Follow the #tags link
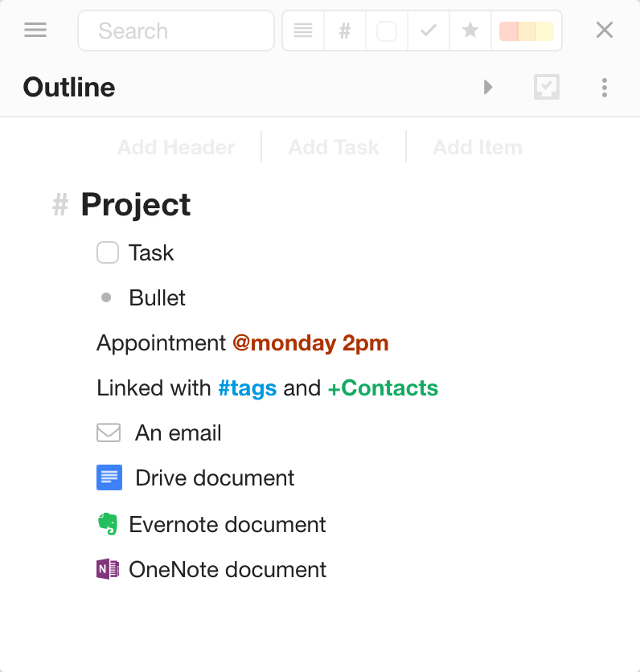Image resolution: width=640 pixels, height=672 pixels. pos(248,388)
